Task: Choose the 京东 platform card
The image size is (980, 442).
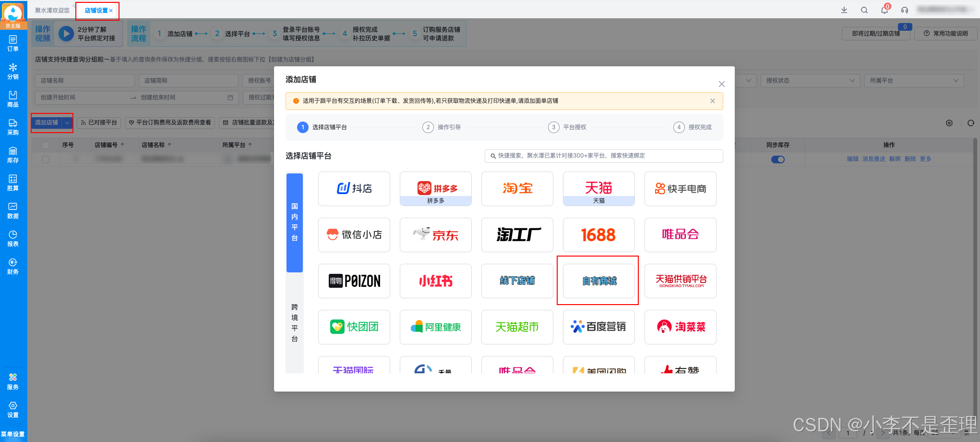Action: [x=436, y=235]
